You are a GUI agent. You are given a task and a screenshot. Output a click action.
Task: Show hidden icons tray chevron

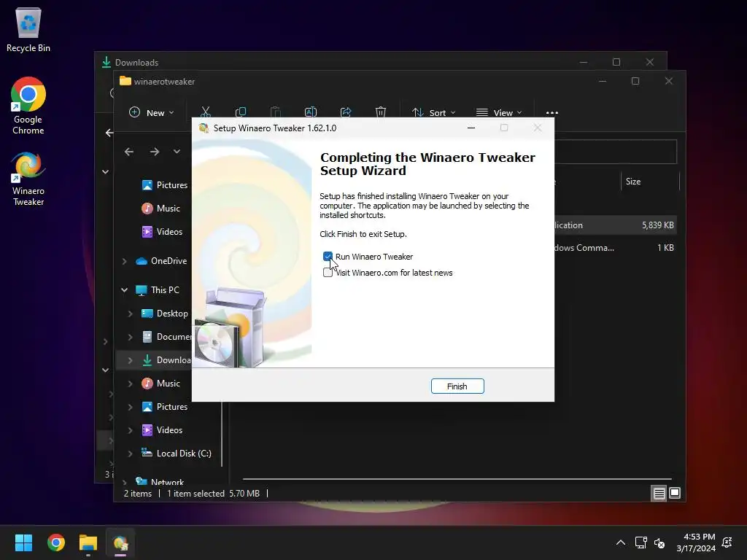[620, 542]
